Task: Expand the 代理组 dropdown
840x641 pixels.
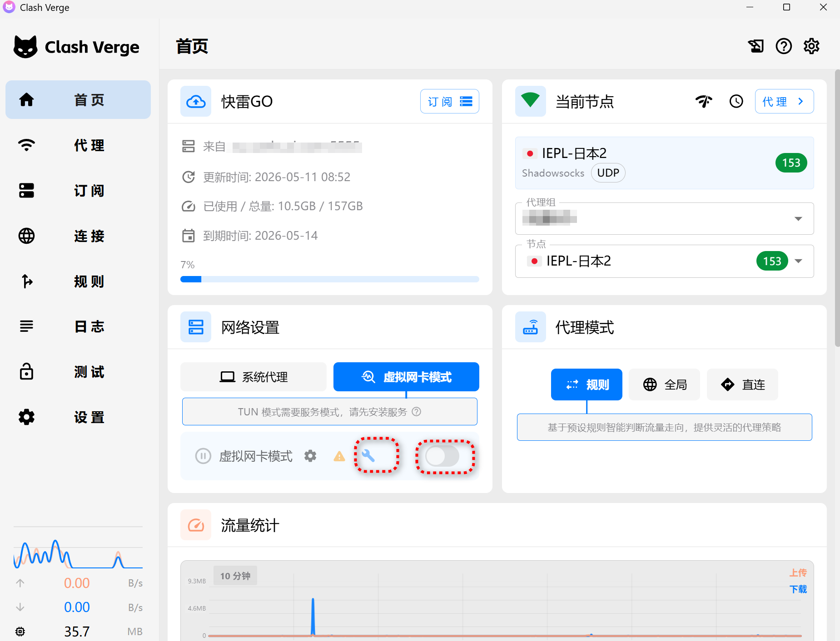Action: pyautogui.click(x=664, y=219)
